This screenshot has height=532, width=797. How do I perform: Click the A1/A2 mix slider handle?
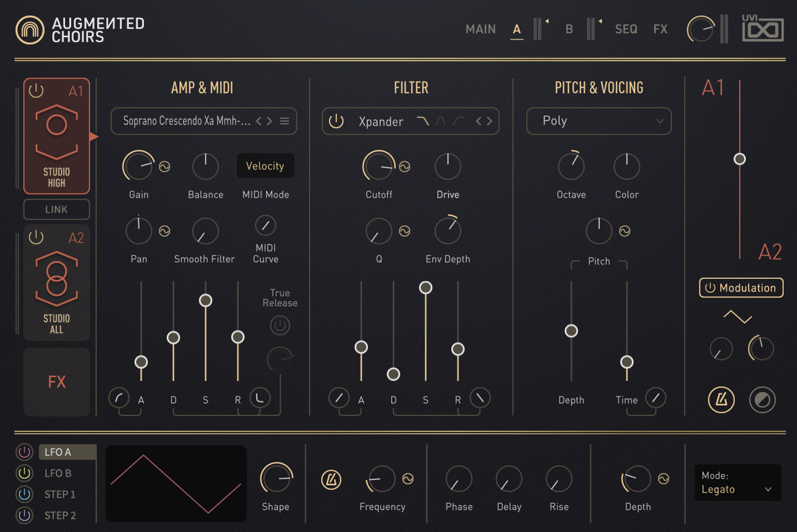click(x=739, y=159)
